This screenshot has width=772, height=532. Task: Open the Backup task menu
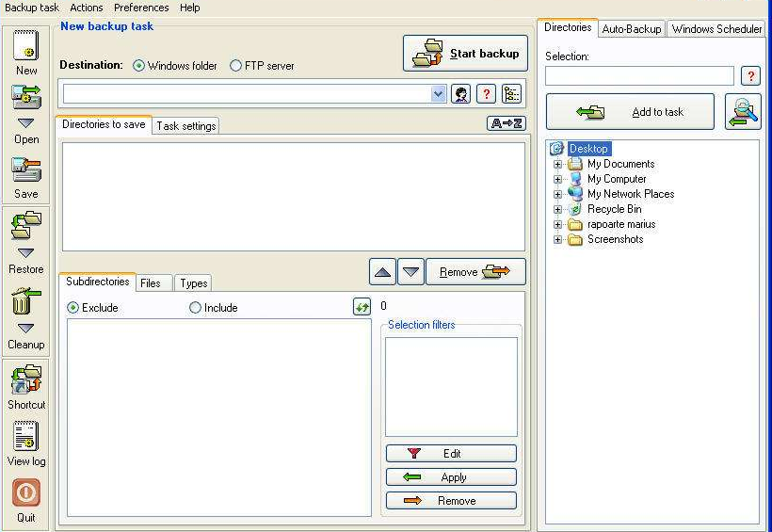(32, 8)
